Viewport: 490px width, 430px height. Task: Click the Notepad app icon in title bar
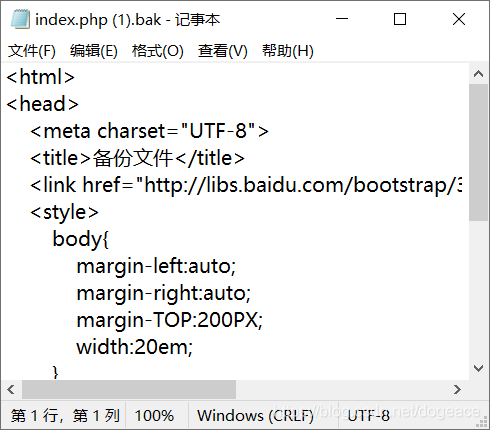20,19
